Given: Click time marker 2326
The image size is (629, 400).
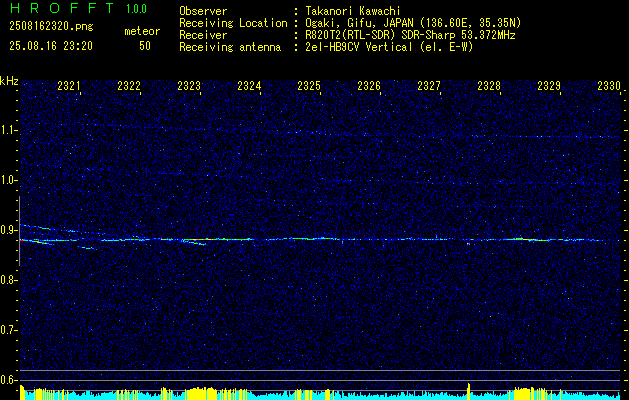Looking at the screenshot, I should click(369, 85).
